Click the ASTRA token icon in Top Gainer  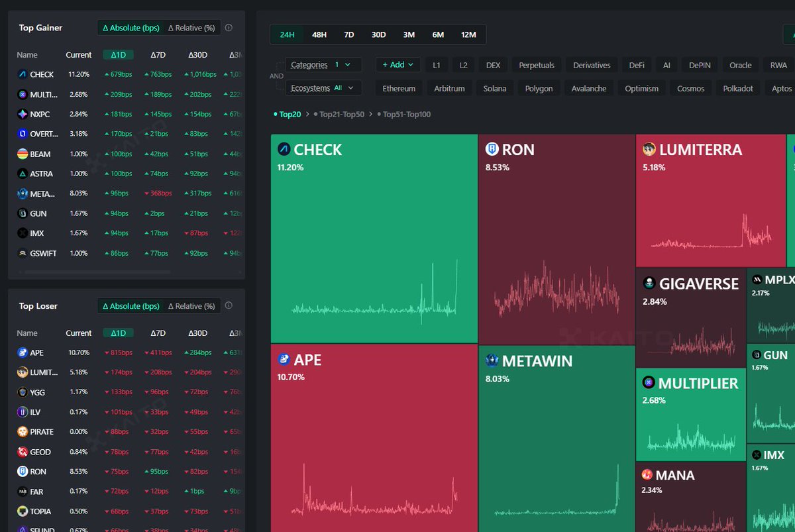(22, 174)
